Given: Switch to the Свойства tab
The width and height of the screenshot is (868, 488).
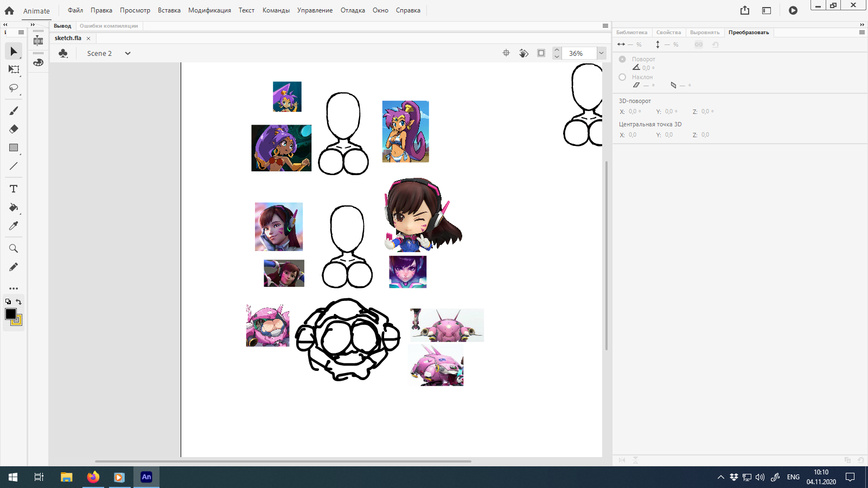Looking at the screenshot, I should point(669,33).
